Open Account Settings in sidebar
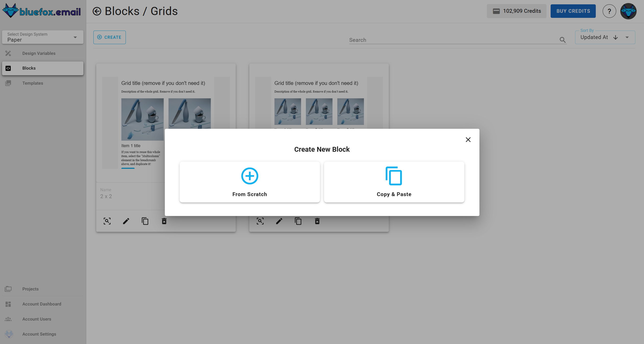This screenshot has width=644, height=344. (43, 334)
